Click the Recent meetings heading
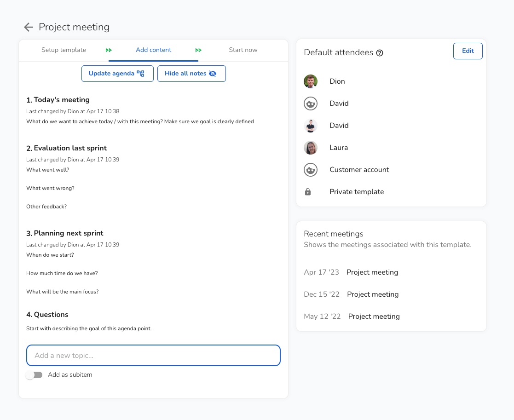This screenshot has width=514, height=420. 333,234
